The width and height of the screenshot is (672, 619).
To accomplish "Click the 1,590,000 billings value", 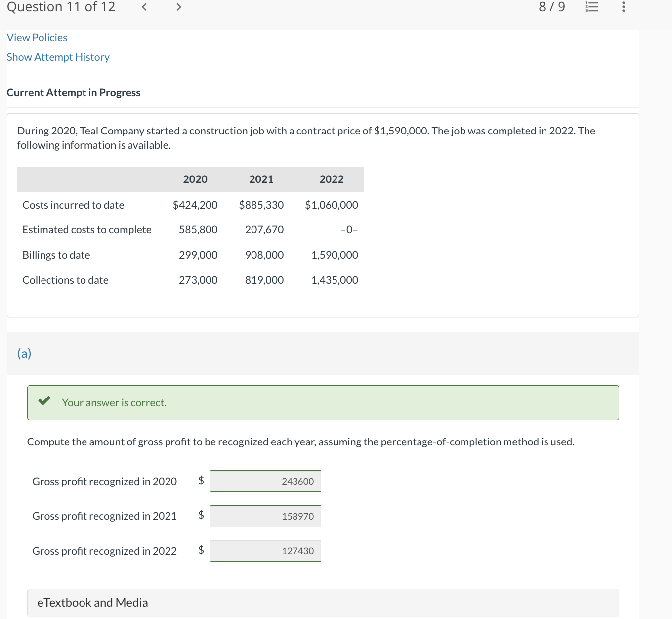I will [335, 255].
